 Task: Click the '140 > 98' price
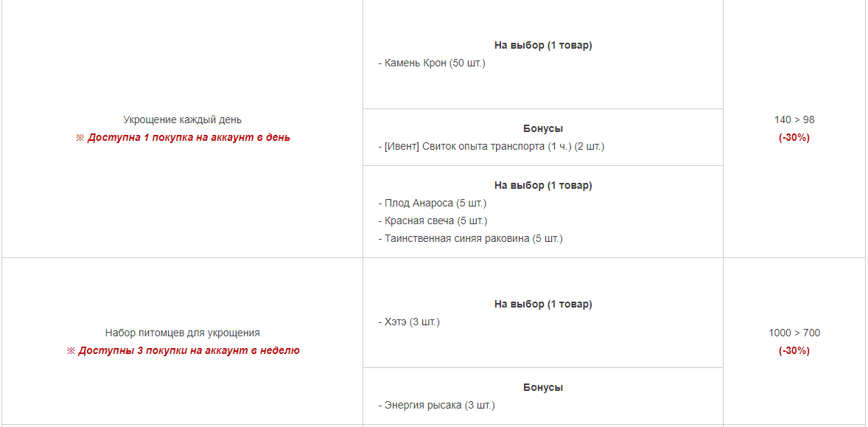[794, 119]
